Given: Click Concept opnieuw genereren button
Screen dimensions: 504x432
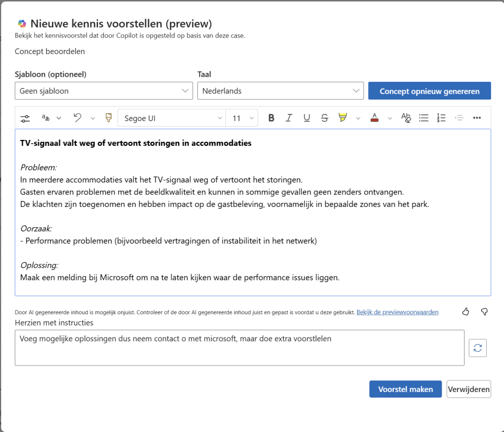Looking at the screenshot, I should [x=429, y=91].
